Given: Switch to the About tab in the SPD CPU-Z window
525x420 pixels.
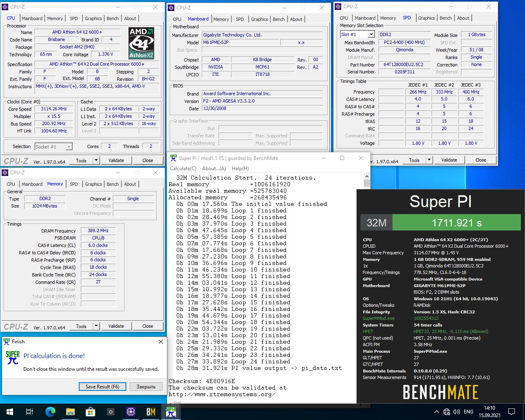Looking at the screenshot, I should [463, 18].
